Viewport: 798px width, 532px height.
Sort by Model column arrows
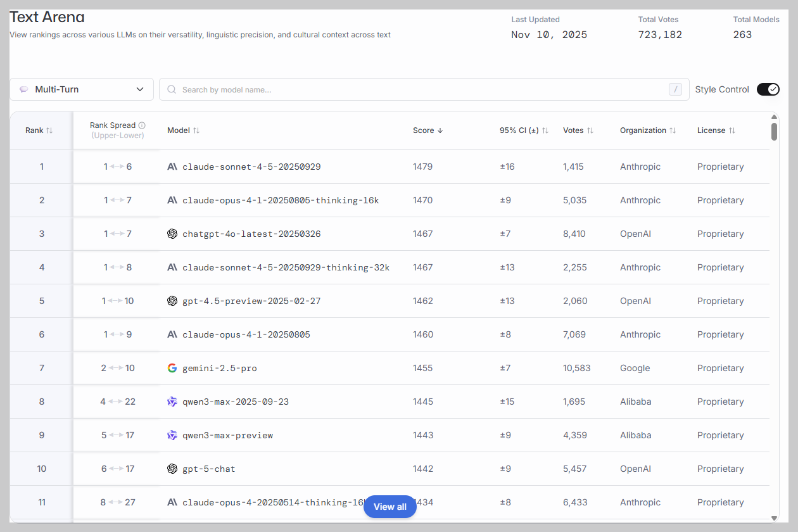click(x=196, y=130)
